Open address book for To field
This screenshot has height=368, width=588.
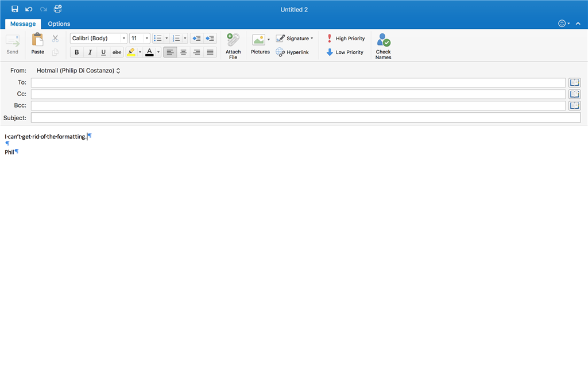click(574, 83)
